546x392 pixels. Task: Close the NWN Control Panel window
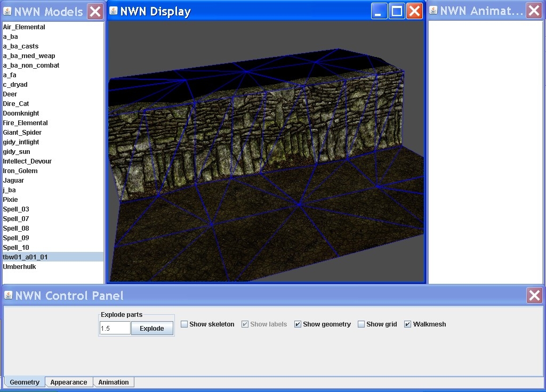(x=534, y=296)
